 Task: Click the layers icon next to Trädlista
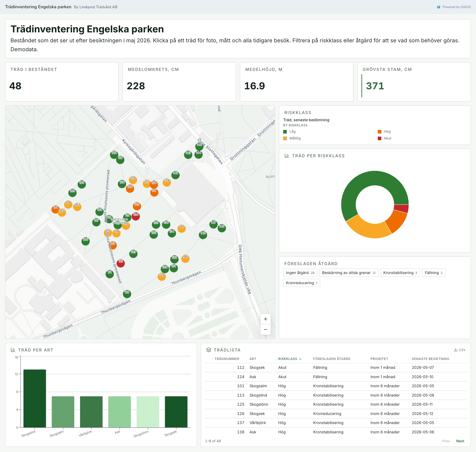[x=209, y=350]
